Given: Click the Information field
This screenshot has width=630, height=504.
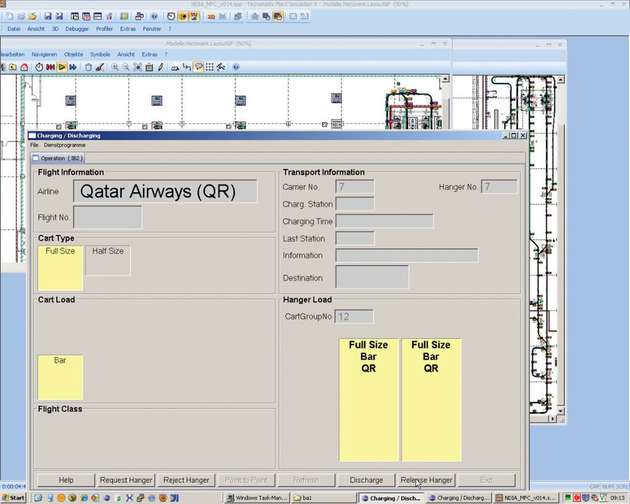Looking at the screenshot, I should 407,255.
